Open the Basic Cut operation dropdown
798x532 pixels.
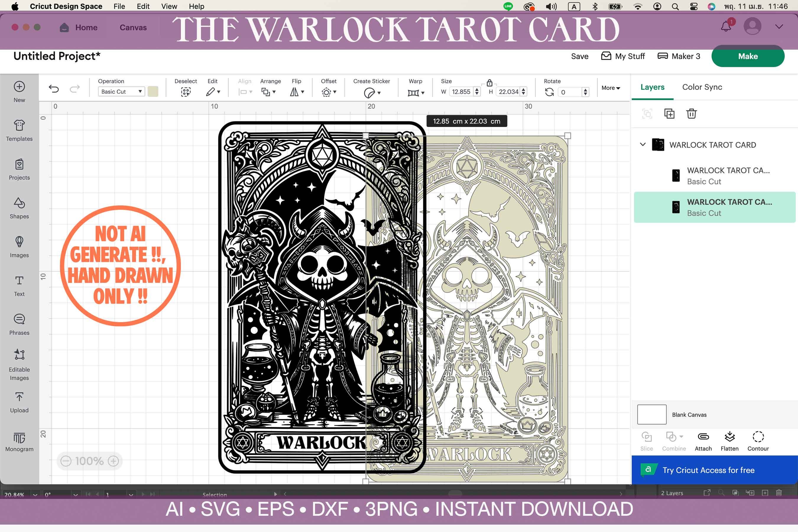click(121, 92)
